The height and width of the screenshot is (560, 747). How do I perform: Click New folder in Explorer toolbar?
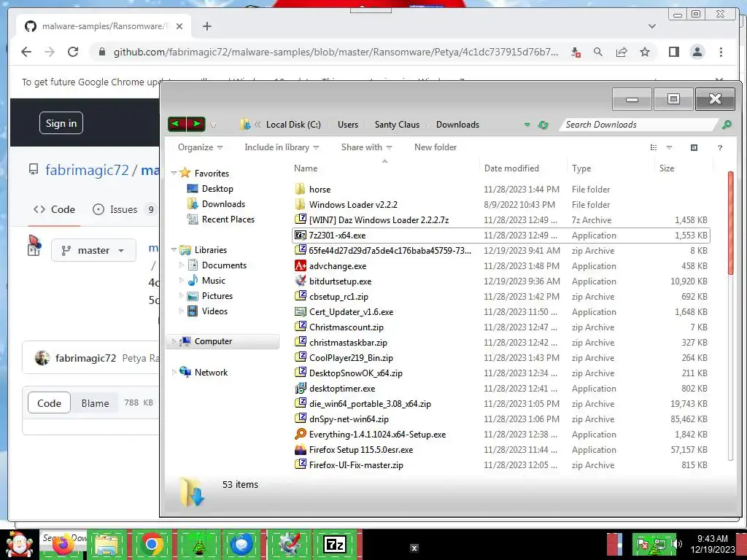(x=436, y=147)
